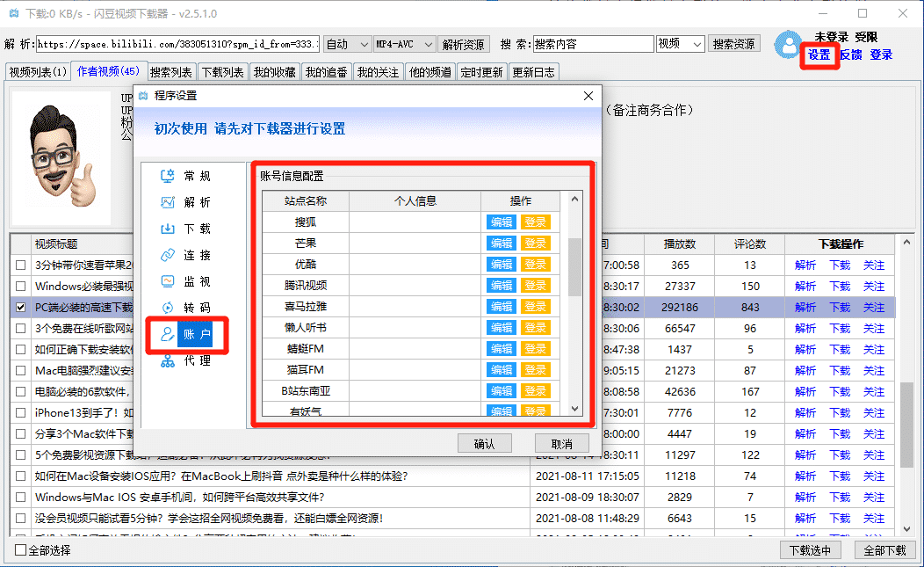Enable the 全部选择 select-all checkbox
This screenshot has height=567, width=924.
(20, 550)
